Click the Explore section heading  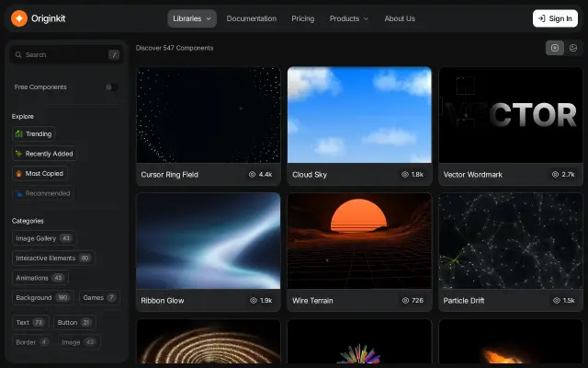coord(23,117)
